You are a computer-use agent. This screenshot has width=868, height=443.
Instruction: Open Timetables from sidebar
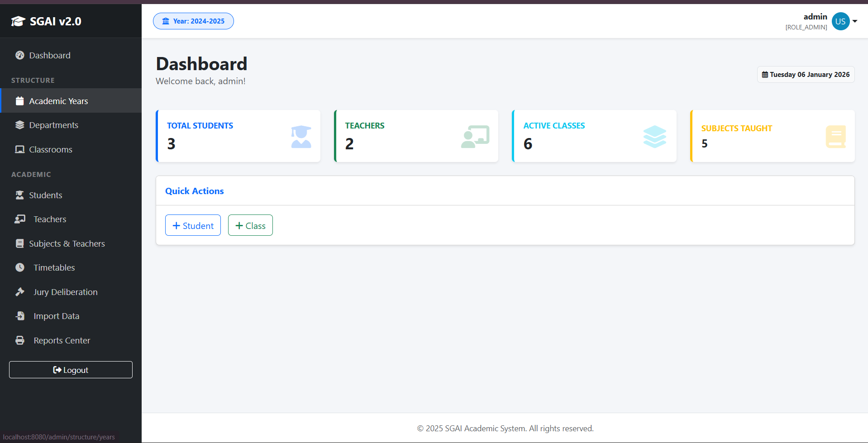pos(71,267)
